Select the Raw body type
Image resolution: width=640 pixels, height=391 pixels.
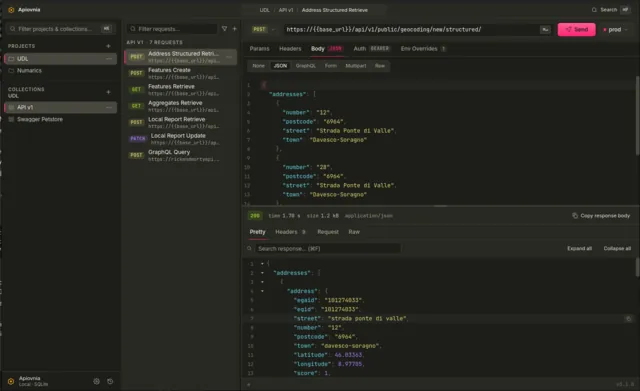click(x=380, y=66)
